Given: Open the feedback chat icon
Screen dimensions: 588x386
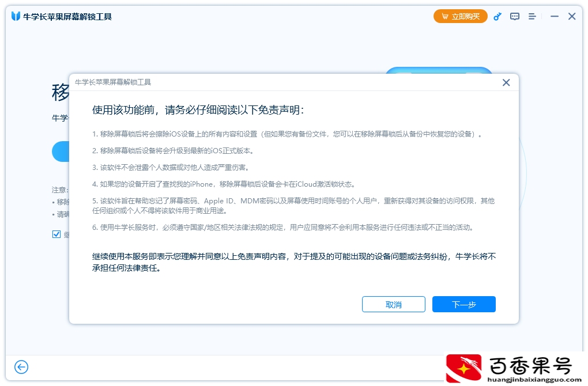Looking at the screenshot, I should point(514,17).
